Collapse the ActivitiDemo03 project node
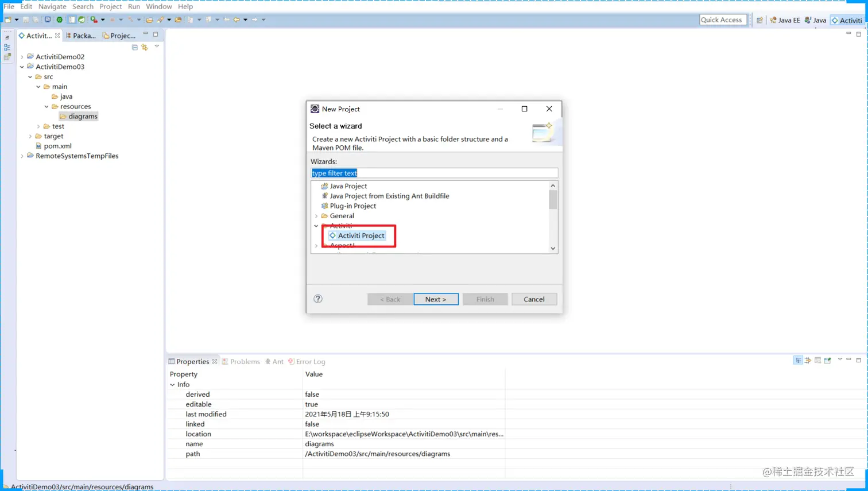This screenshot has width=868, height=491. pos(22,67)
